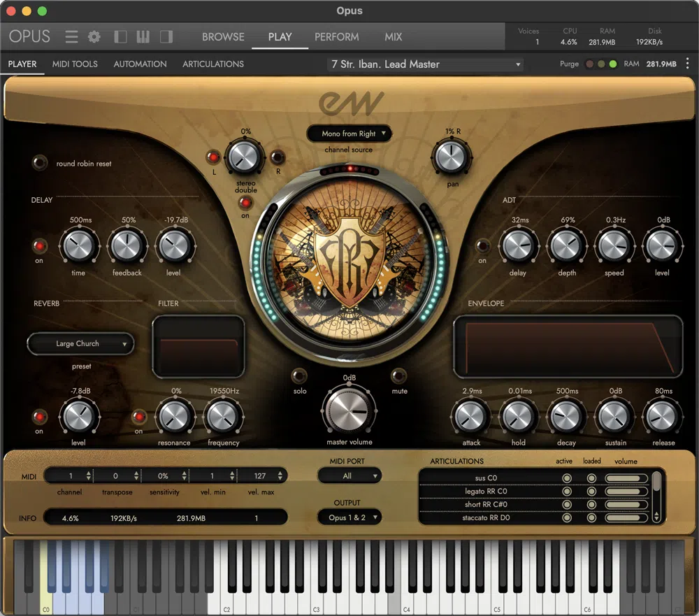Click the sus C0 volume slider
Viewport: 699px width, 616px height.
626,478
